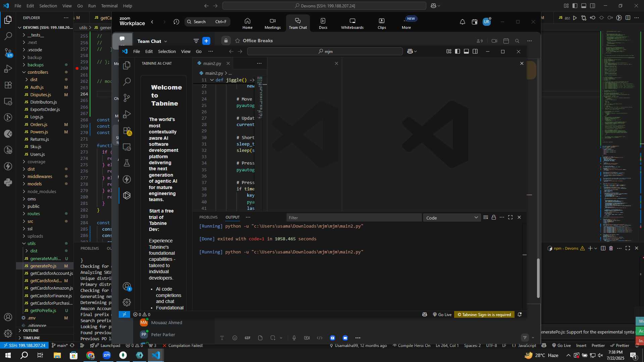Insert code snippet in Zoom chat
This screenshot has width=644, height=362.
pyautogui.click(x=320, y=338)
